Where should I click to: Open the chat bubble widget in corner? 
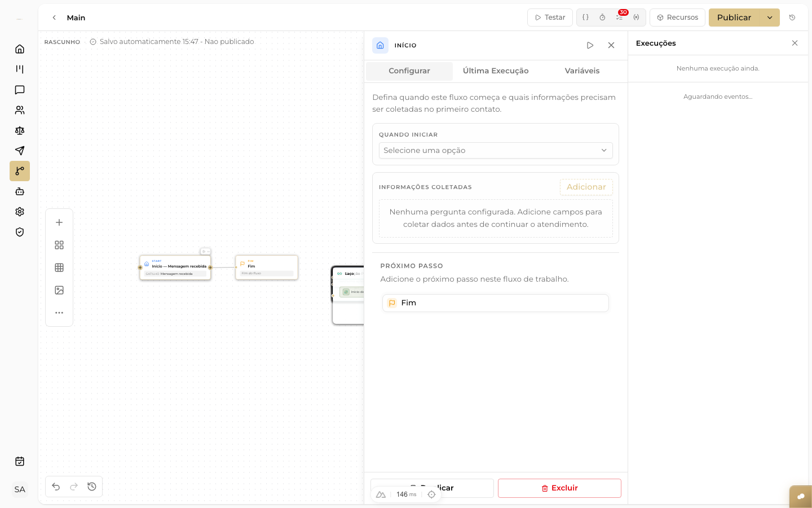pos(801,497)
